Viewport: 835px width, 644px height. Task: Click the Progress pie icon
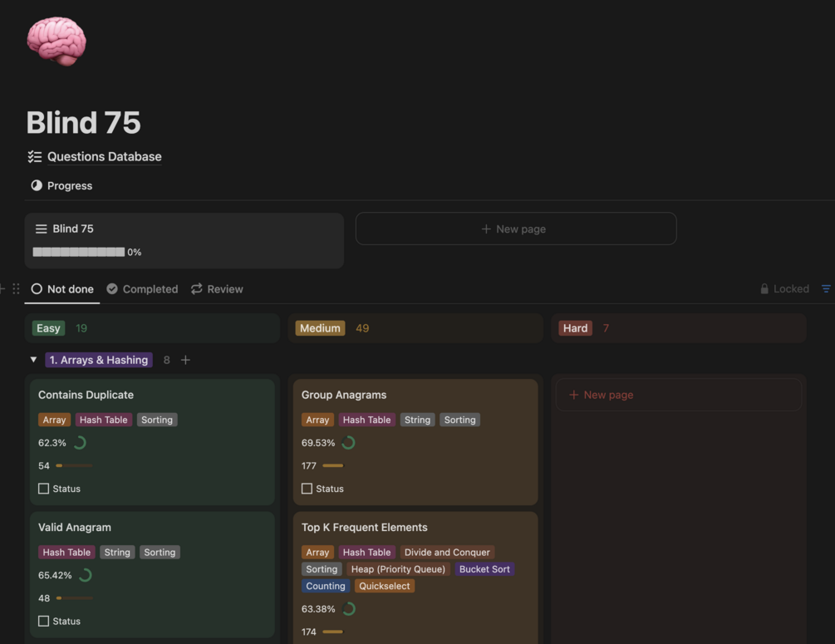click(37, 185)
